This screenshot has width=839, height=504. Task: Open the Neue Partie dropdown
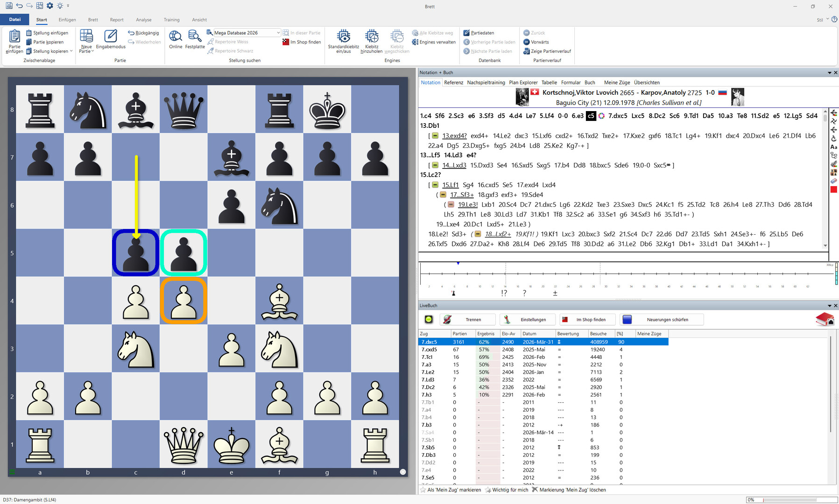86,41
